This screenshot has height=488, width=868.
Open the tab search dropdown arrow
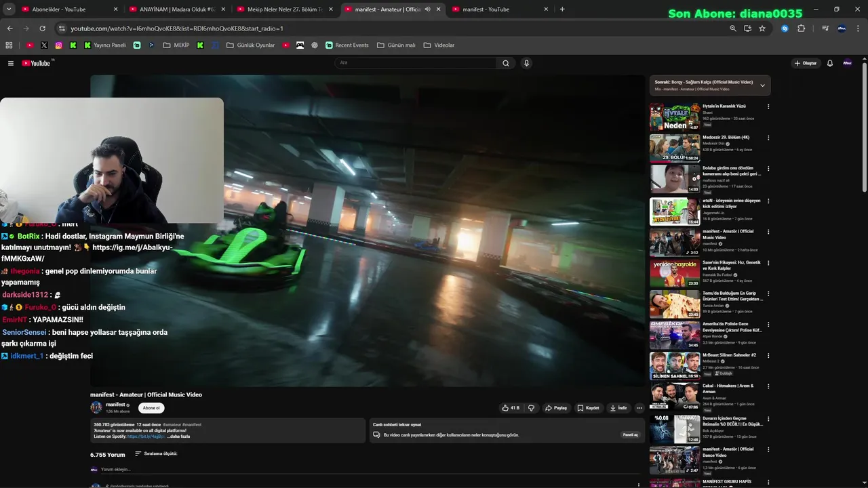[x=9, y=9]
